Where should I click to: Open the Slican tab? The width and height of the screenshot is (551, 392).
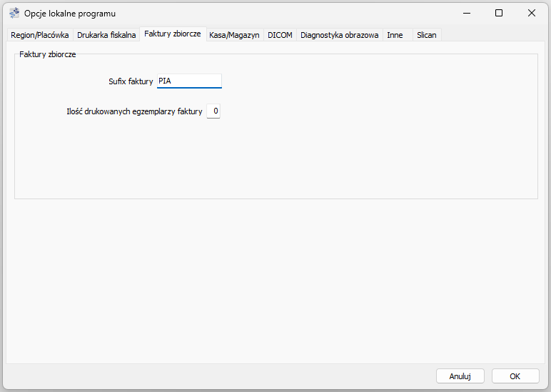(x=426, y=34)
